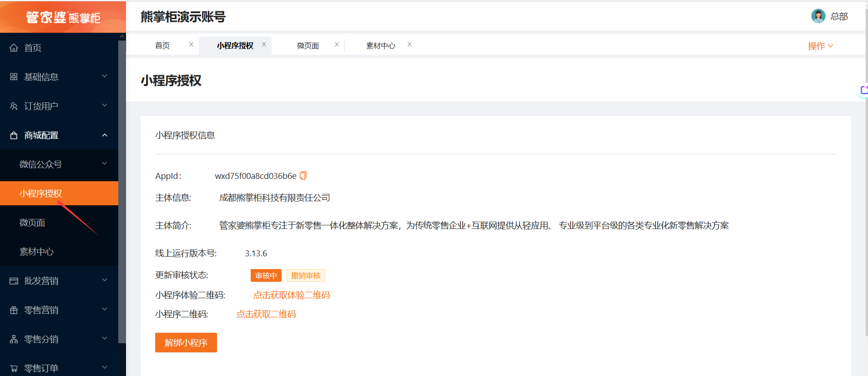Click the 管家婆熊掌柜 logo
Screen dimensions: 868x376
(x=63, y=17)
